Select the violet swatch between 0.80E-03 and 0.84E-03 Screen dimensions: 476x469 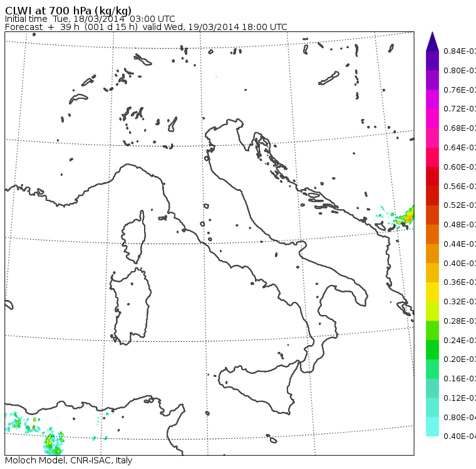tap(432, 61)
